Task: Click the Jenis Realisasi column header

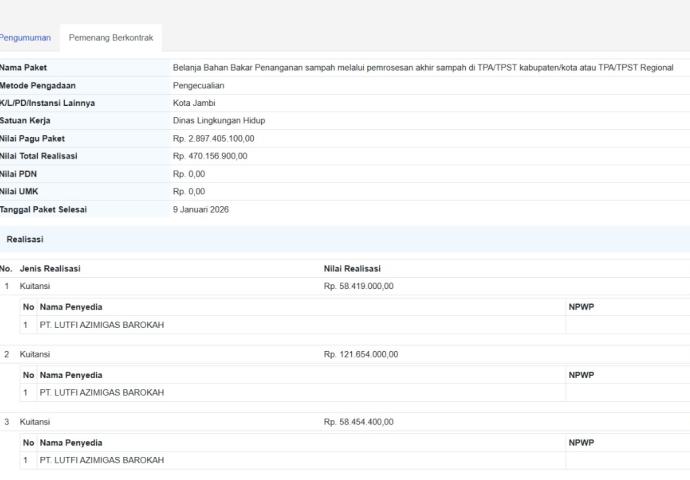Action: (50, 268)
